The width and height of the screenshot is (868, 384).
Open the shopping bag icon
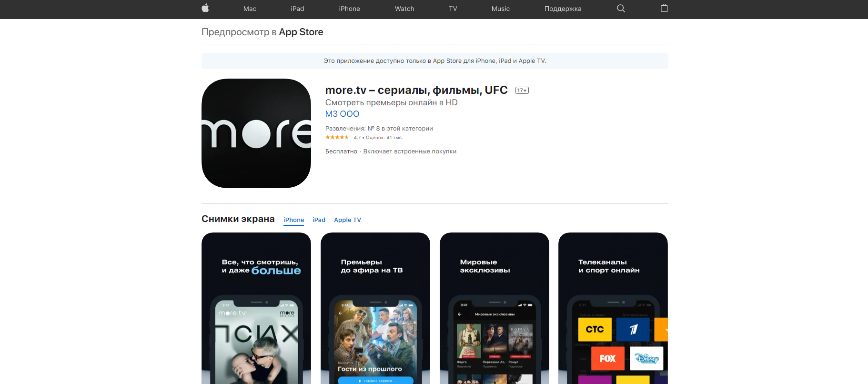pos(664,8)
